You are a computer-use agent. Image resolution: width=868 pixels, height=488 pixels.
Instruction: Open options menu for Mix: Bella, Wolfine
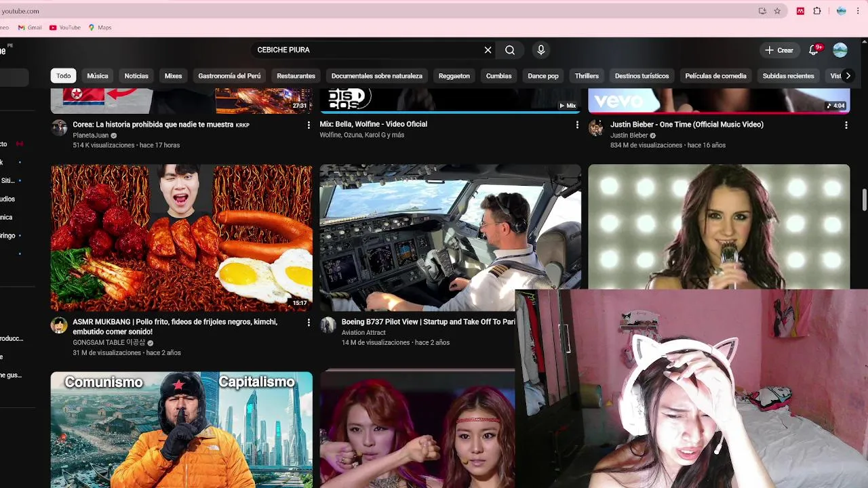[577, 125]
